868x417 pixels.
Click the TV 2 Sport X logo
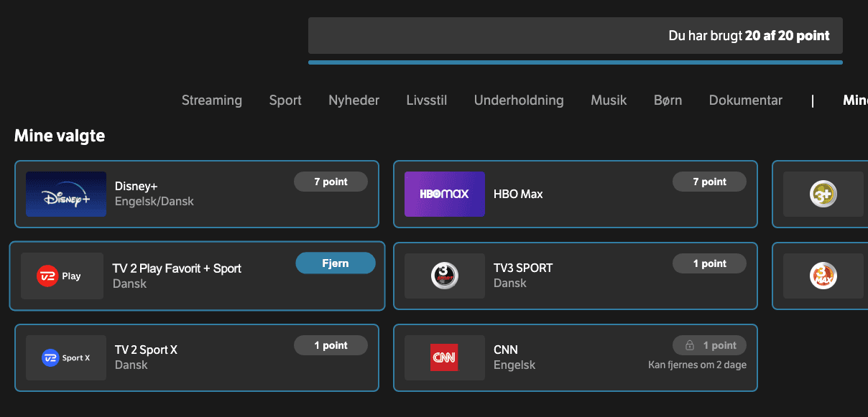coord(65,357)
